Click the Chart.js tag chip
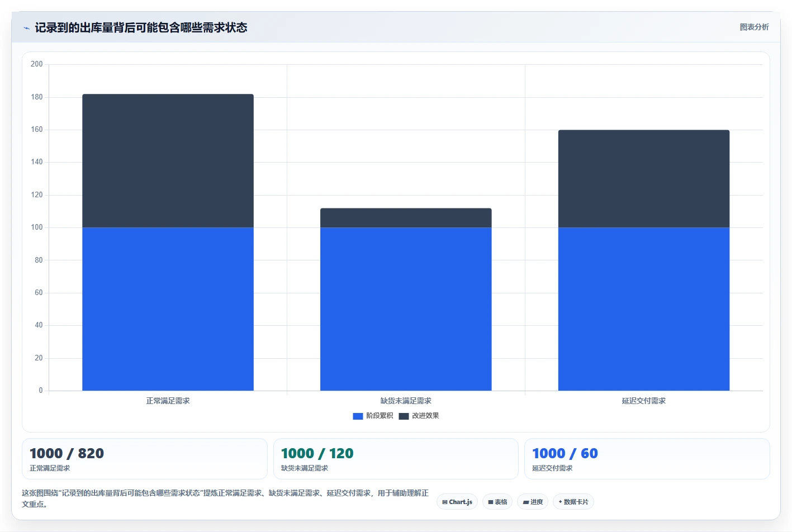 (457, 502)
